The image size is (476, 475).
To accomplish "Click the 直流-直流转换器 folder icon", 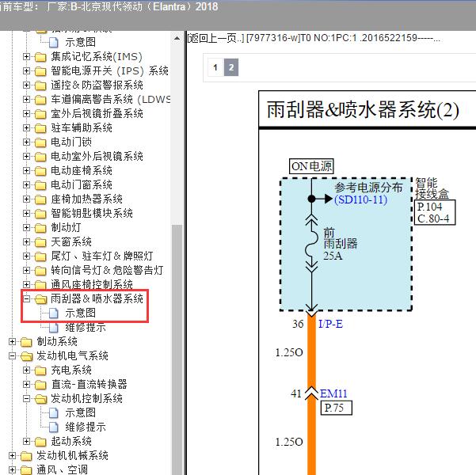I will tap(40, 385).
